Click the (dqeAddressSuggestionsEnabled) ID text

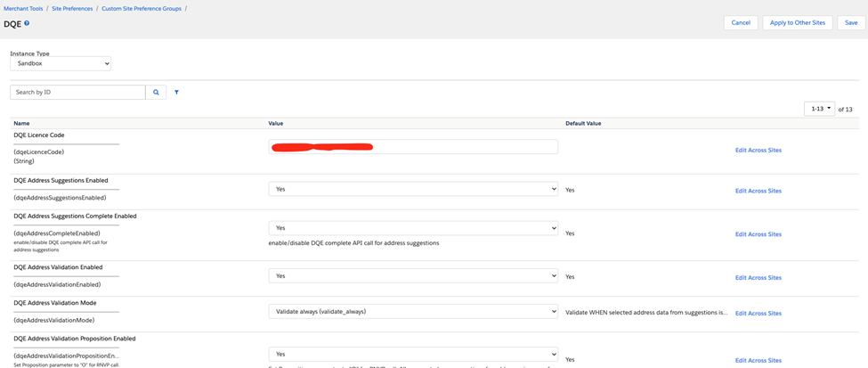coord(60,197)
